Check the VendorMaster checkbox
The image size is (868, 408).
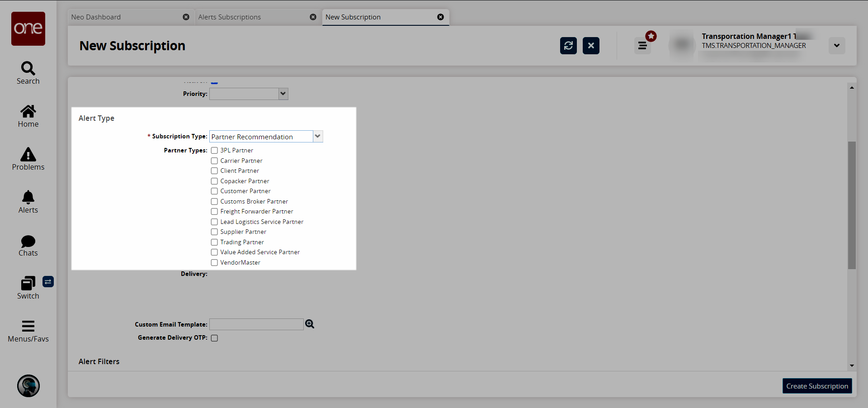(x=214, y=262)
